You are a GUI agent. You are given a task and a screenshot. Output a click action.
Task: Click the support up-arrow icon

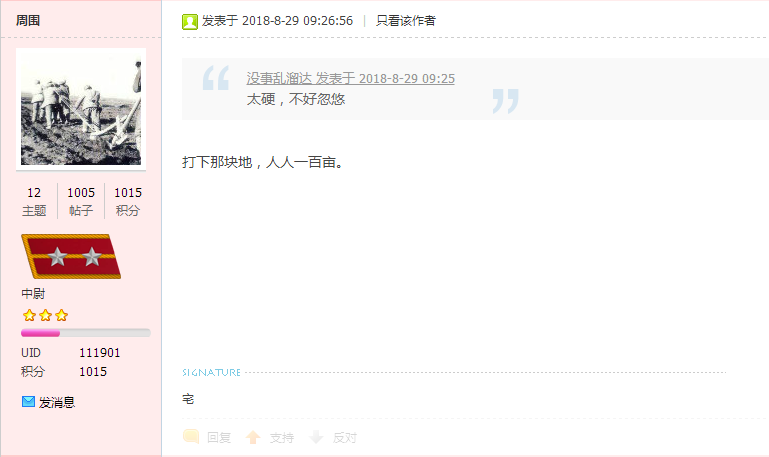[253, 437]
